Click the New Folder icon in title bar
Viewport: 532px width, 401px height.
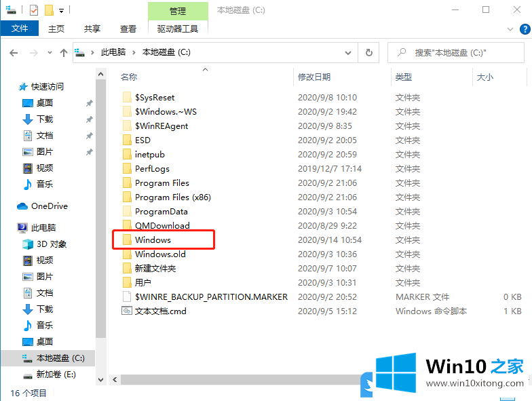(48, 10)
